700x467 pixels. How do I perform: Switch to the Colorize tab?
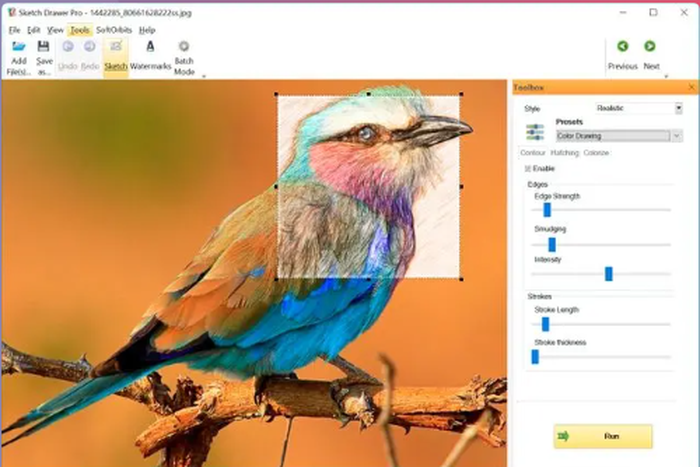(597, 153)
